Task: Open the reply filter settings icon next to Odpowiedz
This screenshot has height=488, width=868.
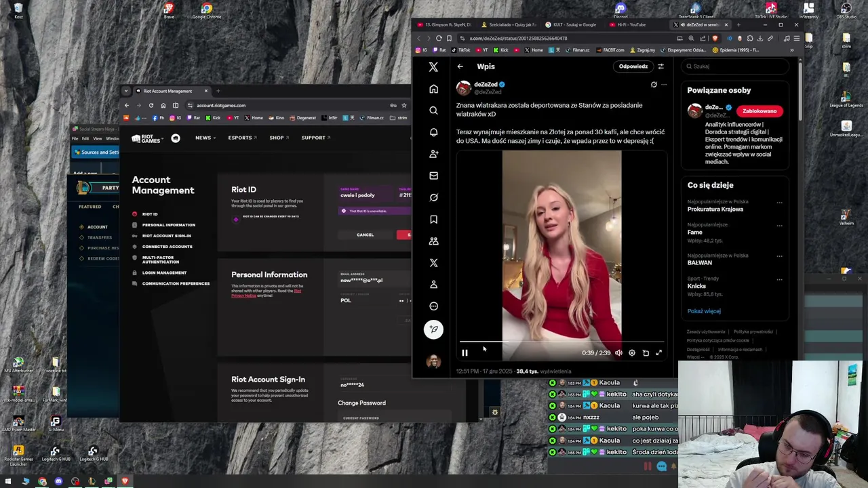Action: (x=660, y=66)
